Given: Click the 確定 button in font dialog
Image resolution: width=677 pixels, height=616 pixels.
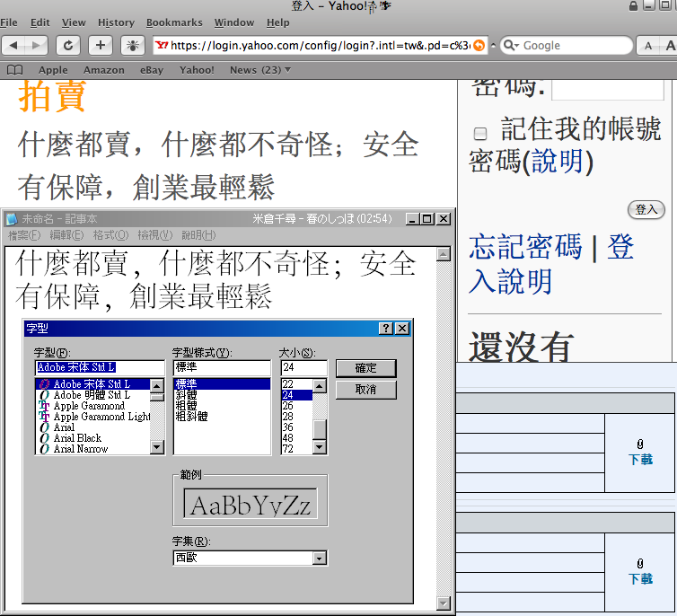Looking at the screenshot, I should pyautogui.click(x=365, y=368).
